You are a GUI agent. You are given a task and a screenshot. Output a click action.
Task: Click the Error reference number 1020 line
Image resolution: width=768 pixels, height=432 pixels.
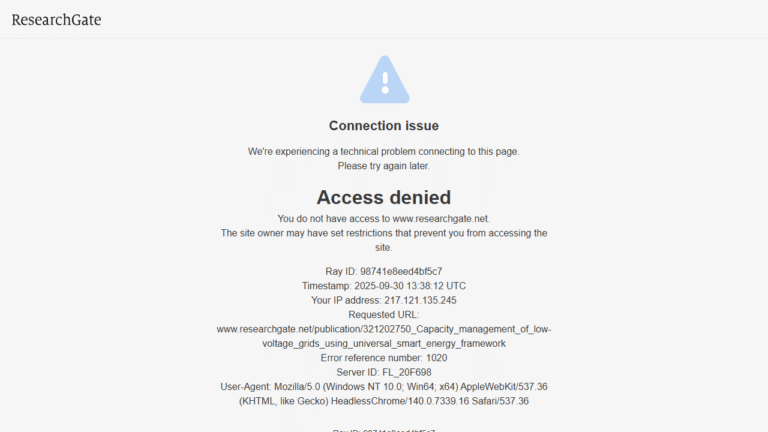(x=384, y=358)
